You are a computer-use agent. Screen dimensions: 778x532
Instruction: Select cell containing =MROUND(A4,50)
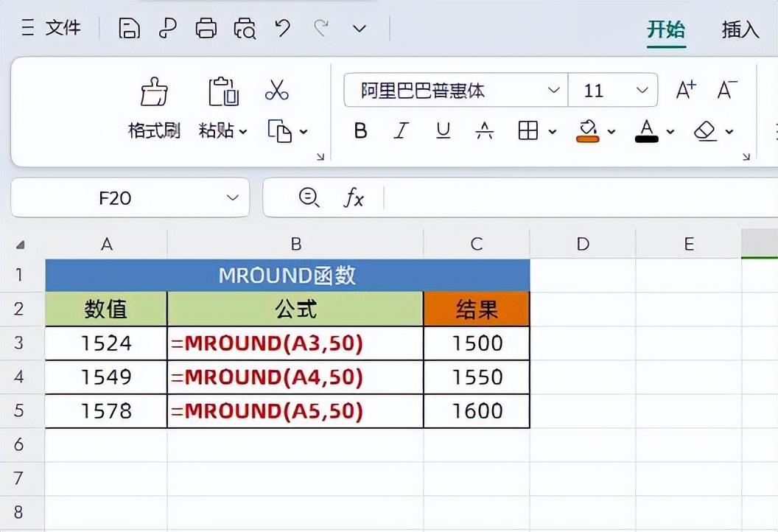(295, 377)
